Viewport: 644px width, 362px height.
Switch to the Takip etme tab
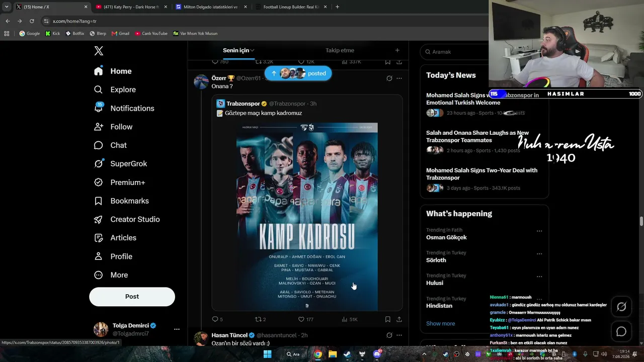click(340, 50)
